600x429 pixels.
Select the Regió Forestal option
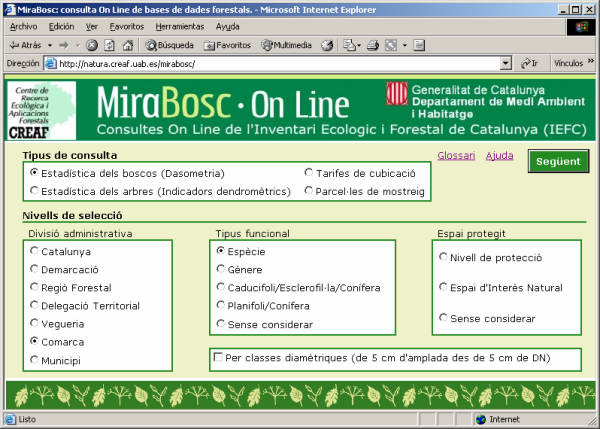[x=34, y=287]
